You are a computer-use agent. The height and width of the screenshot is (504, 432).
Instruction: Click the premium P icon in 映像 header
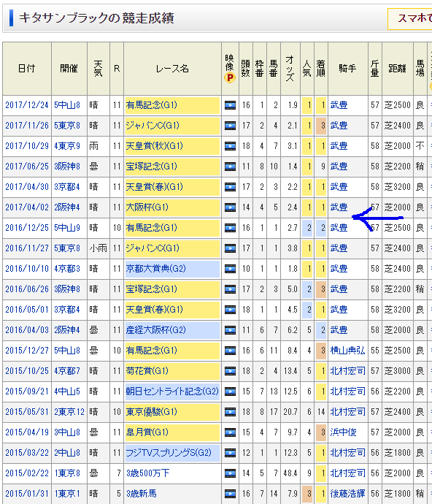[x=230, y=77]
